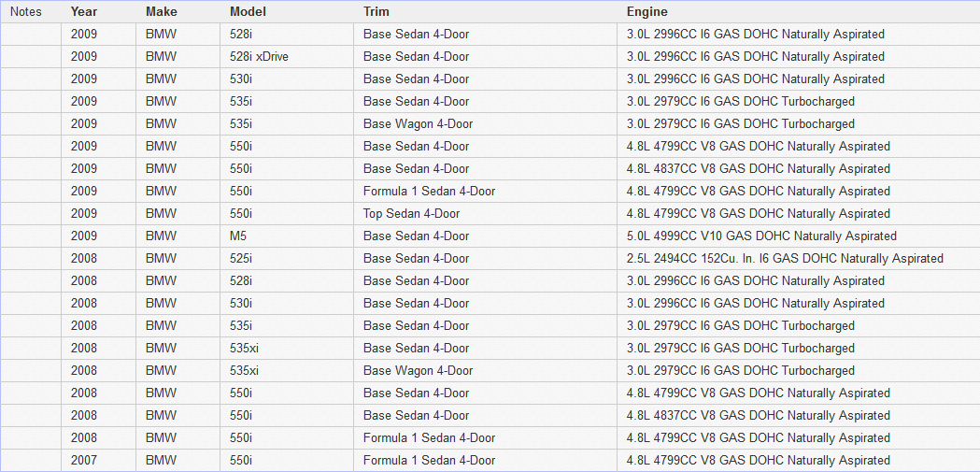Image resolution: width=980 pixels, height=472 pixels.
Task: Click the engine cell of the 528i xDrive row
Action: (756, 56)
